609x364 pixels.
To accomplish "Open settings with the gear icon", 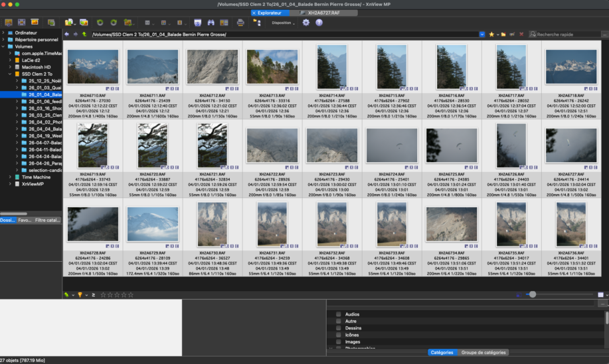I will tap(306, 23).
